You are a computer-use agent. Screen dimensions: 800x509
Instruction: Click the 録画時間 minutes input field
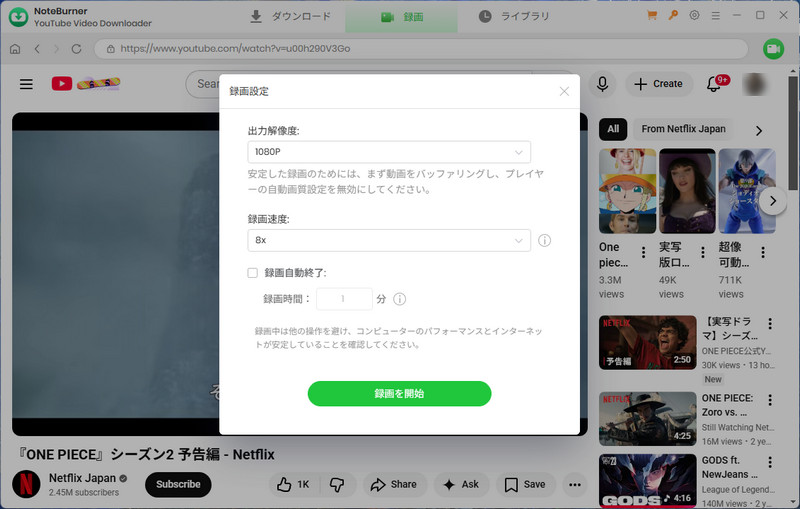pyautogui.click(x=344, y=299)
